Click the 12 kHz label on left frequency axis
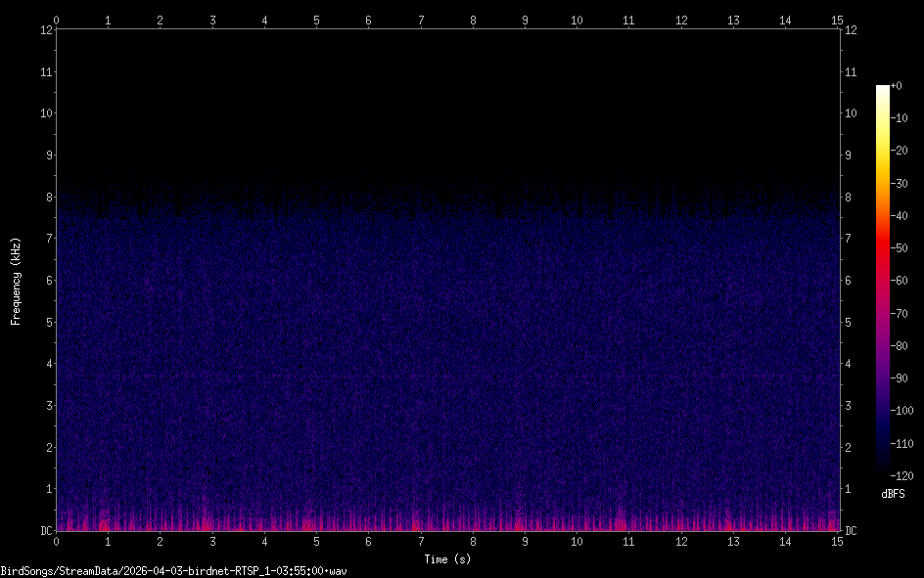This screenshot has height=578, width=924. pos(45,29)
